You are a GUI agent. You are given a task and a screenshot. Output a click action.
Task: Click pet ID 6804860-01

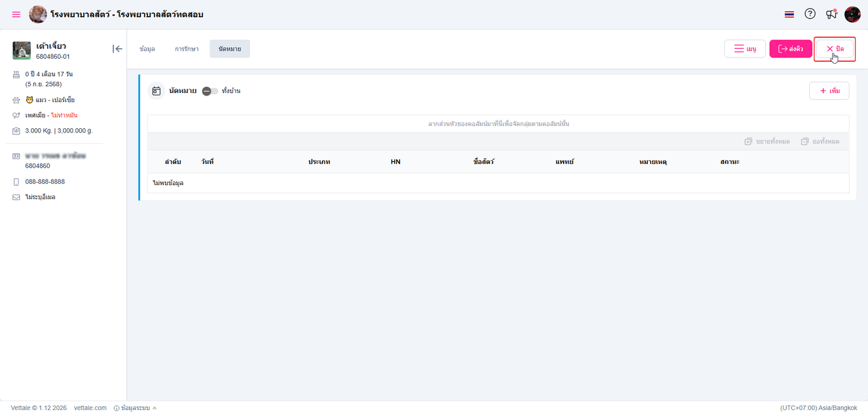coord(53,56)
